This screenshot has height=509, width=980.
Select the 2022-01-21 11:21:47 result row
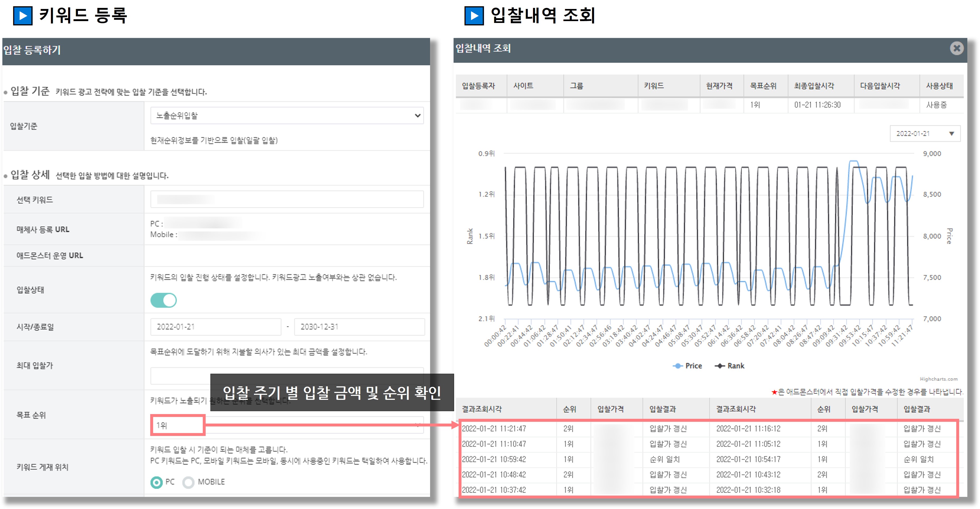click(x=494, y=428)
